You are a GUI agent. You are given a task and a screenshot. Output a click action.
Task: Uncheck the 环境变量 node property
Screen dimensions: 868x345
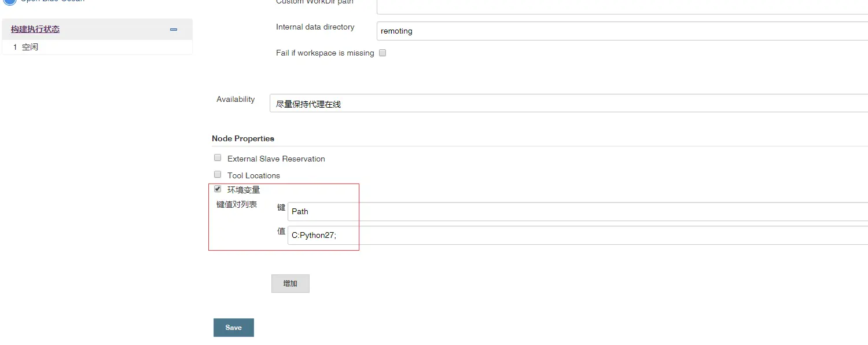tap(217, 188)
